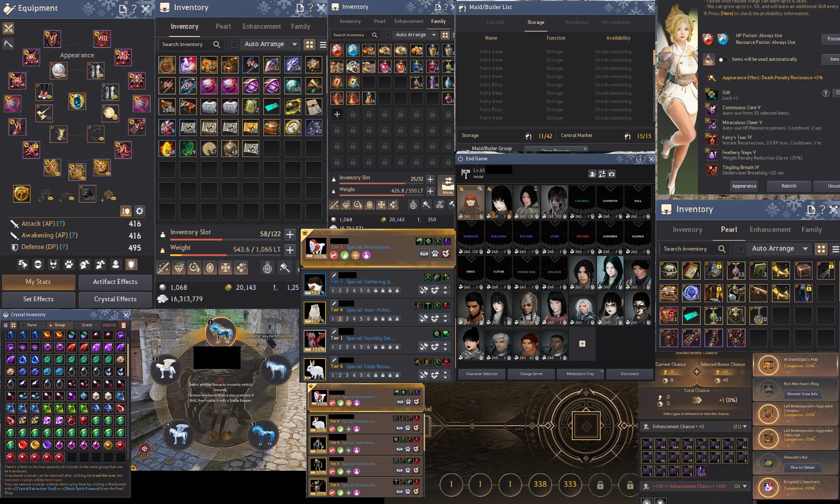Click the SANGOON character slot in End Game
This screenshot has height=504, width=840.
(x=471, y=238)
